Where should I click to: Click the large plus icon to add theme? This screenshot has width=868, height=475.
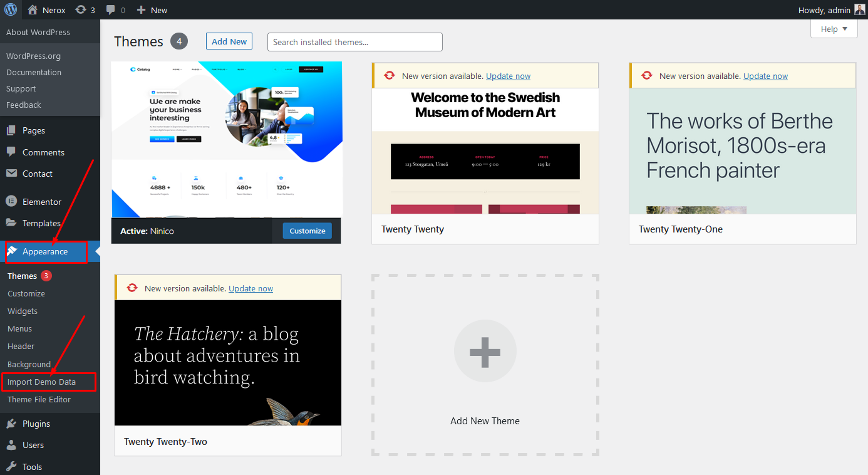(x=485, y=351)
